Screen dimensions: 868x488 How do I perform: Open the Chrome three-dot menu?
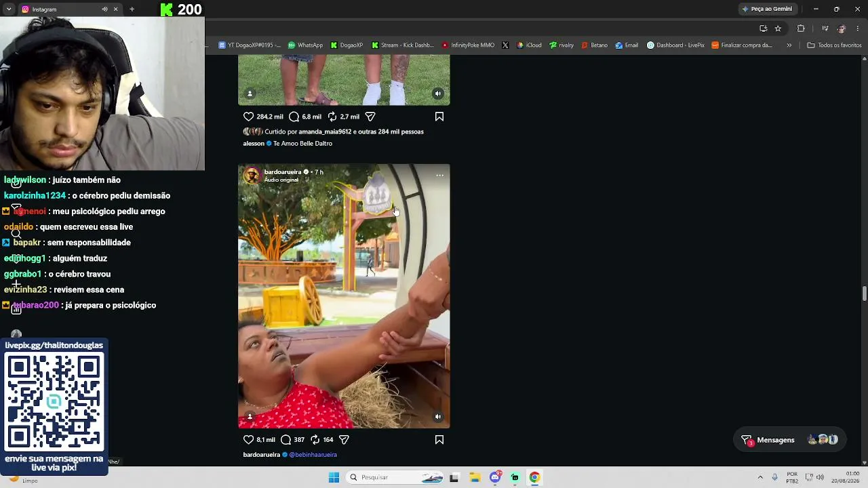tap(858, 28)
